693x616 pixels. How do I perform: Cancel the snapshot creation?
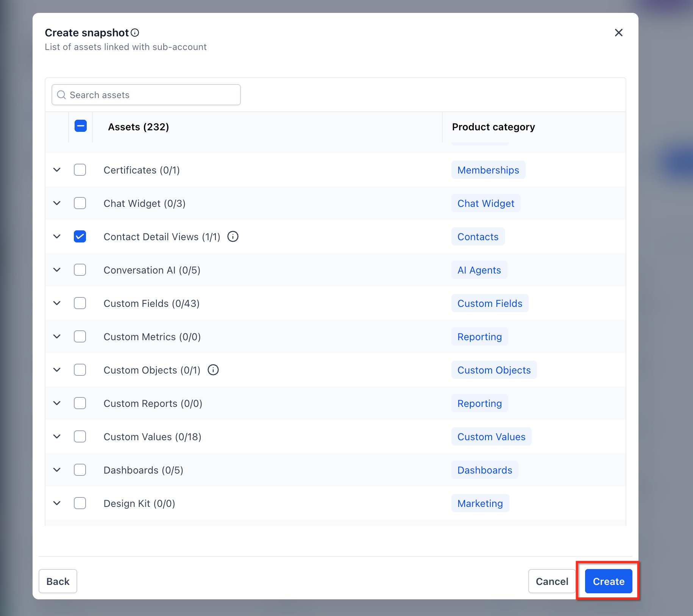tap(552, 581)
